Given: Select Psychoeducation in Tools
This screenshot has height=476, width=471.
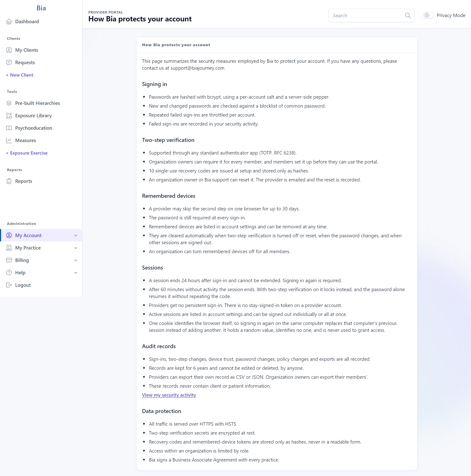Looking at the screenshot, I should pyautogui.click(x=41, y=128).
